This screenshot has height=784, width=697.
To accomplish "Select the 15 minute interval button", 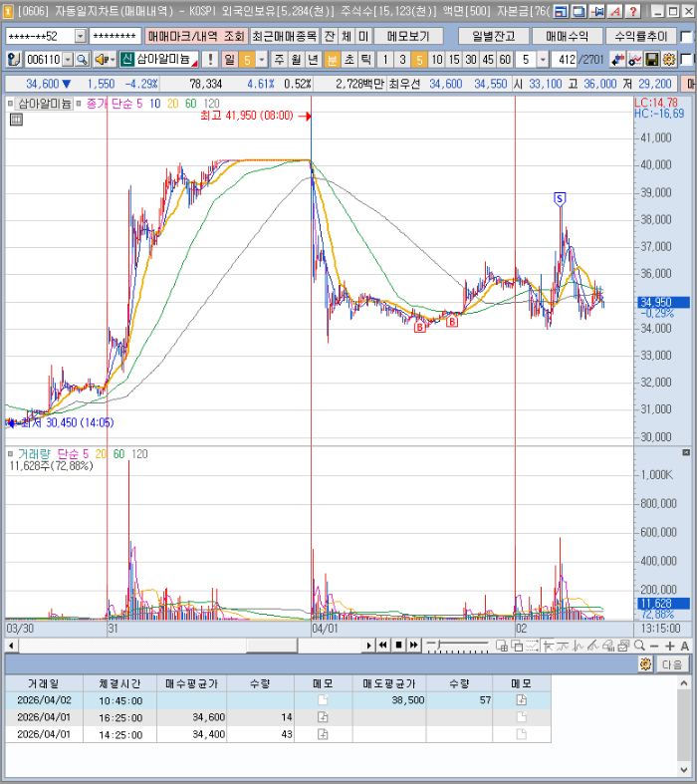I will pos(454,60).
